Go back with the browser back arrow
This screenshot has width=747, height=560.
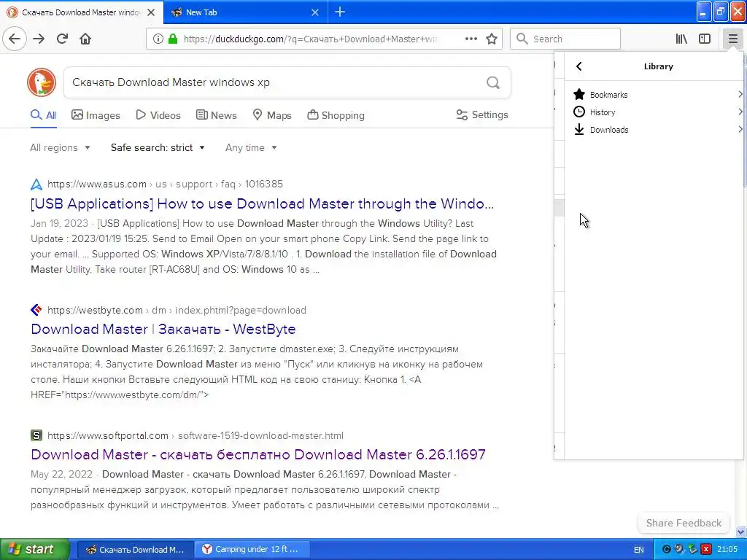click(15, 39)
